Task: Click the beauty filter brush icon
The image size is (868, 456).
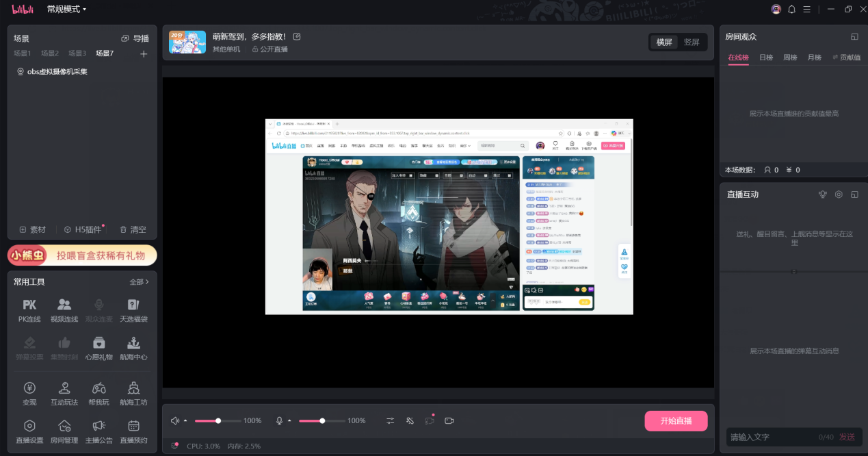Action: (x=410, y=420)
